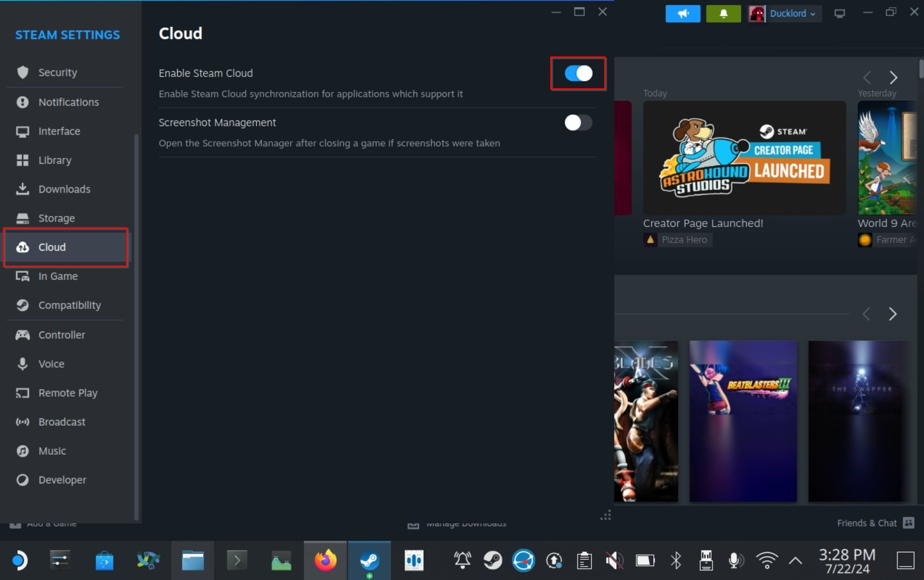
Task: Open the BeatBlasters III game cover
Action: (743, 421)
